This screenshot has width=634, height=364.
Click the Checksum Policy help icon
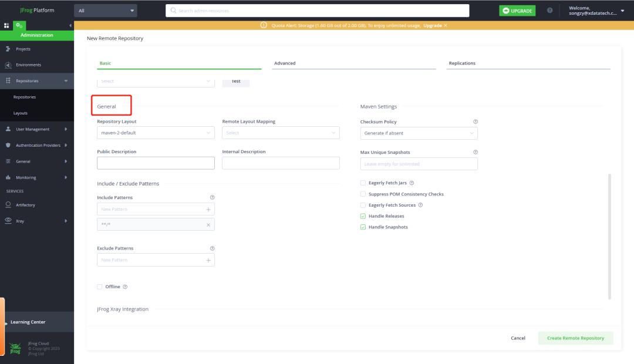[475, 122]
